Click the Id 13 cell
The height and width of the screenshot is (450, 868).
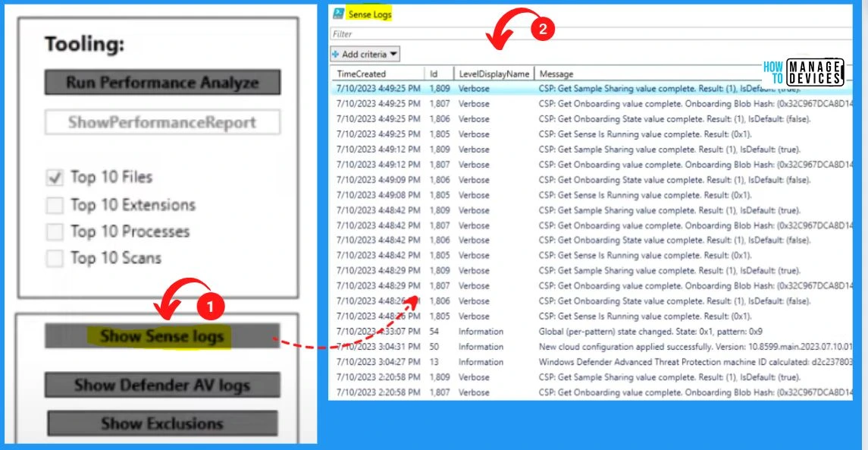[x=434, y=362]
